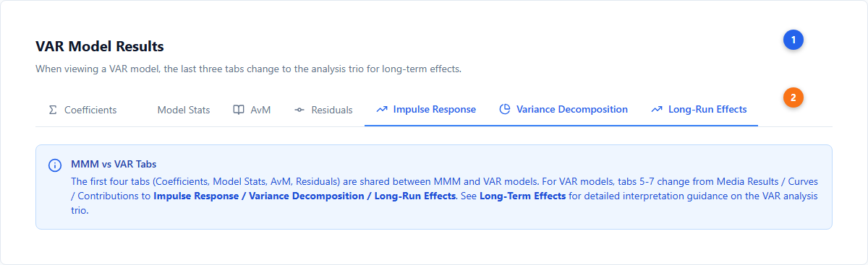The height and width of the screenshot is (265, 868).
Task: Click the VAR Model Results heading
Action: (100, 47)
